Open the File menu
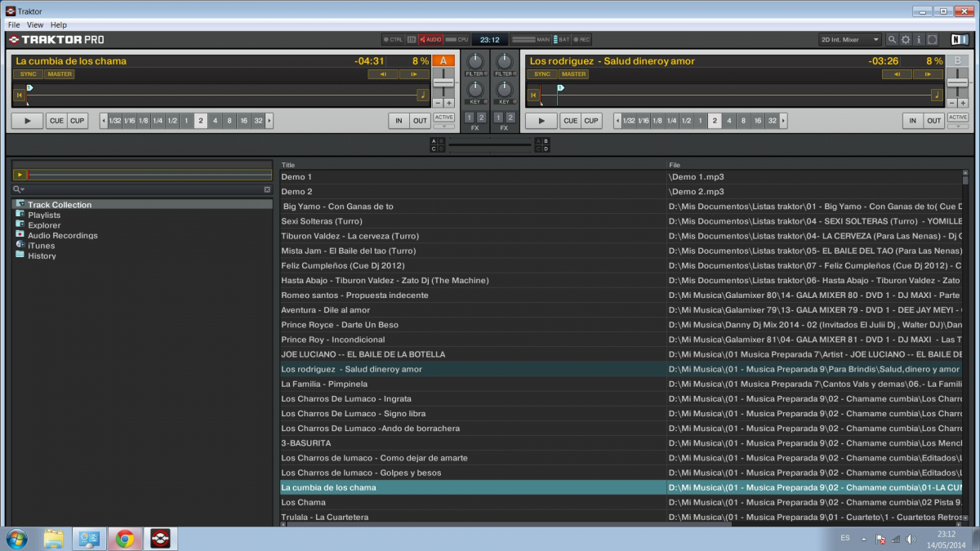The image size is (980, 551). [14, 25]
